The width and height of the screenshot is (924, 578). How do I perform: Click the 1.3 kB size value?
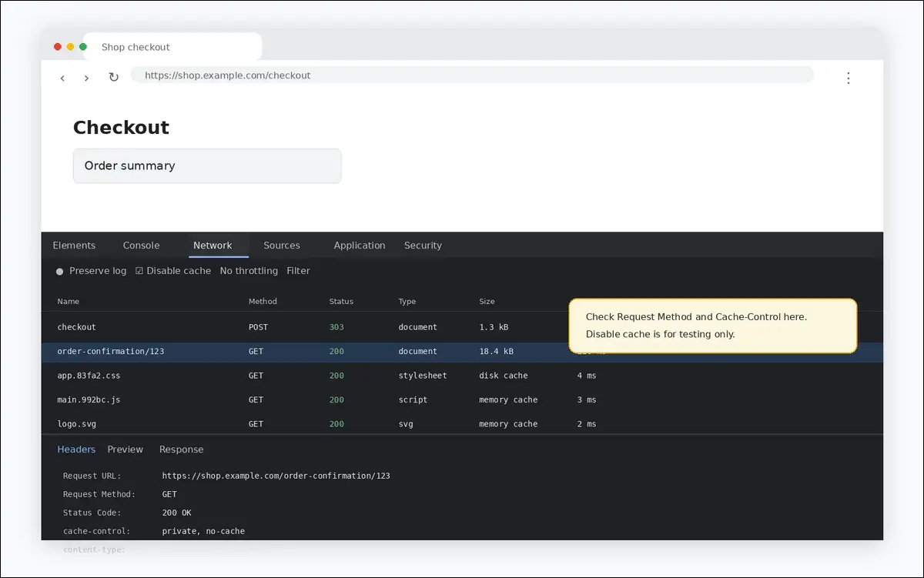[494, 327]
